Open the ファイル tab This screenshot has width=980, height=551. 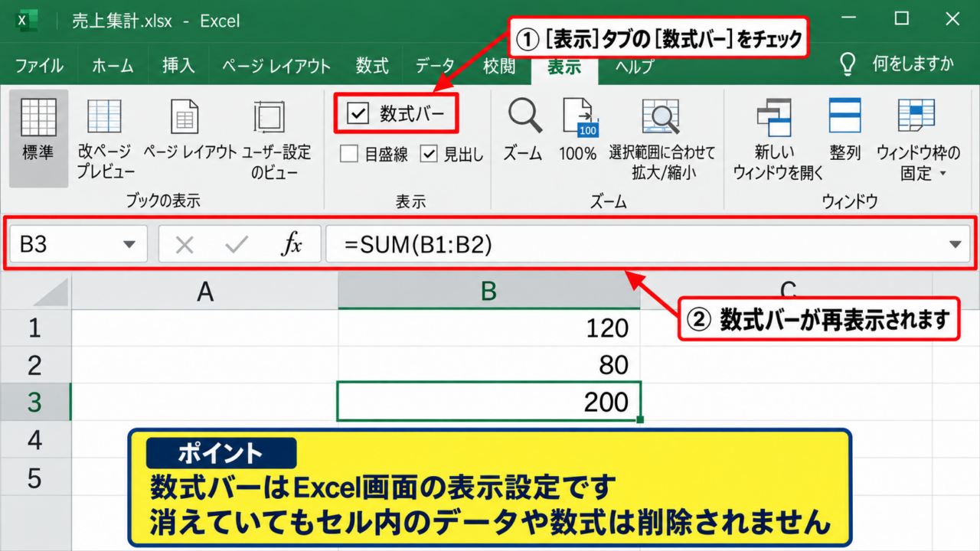39,66
